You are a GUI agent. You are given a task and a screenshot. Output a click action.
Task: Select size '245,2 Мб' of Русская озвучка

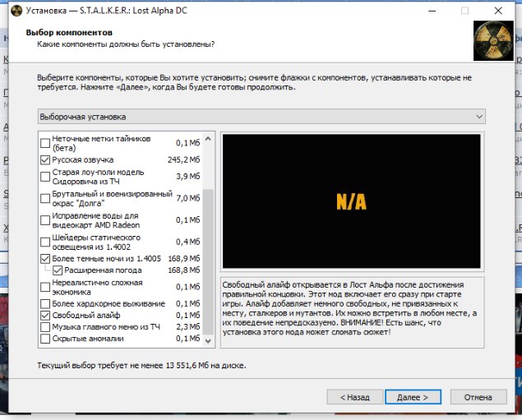(x=184, y=160)
